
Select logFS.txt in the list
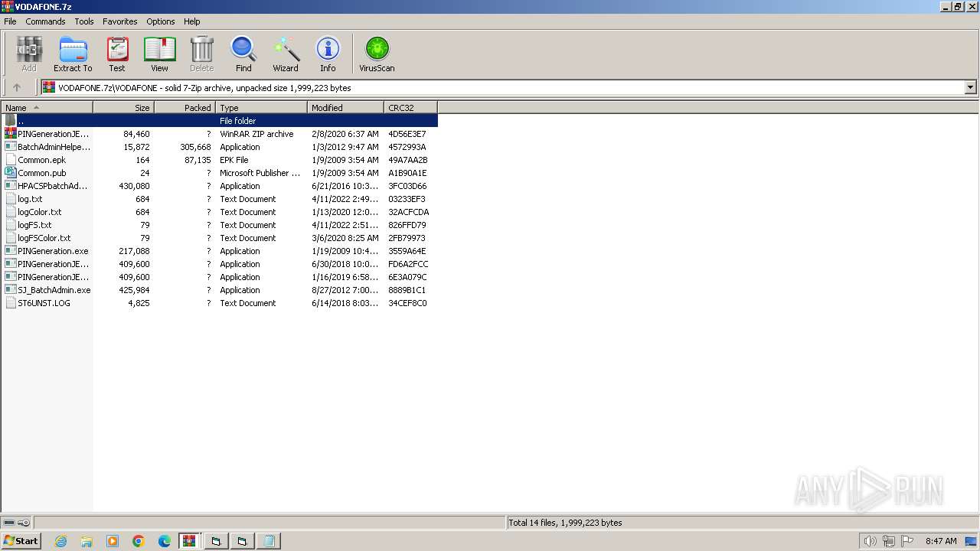coord(220,225)
